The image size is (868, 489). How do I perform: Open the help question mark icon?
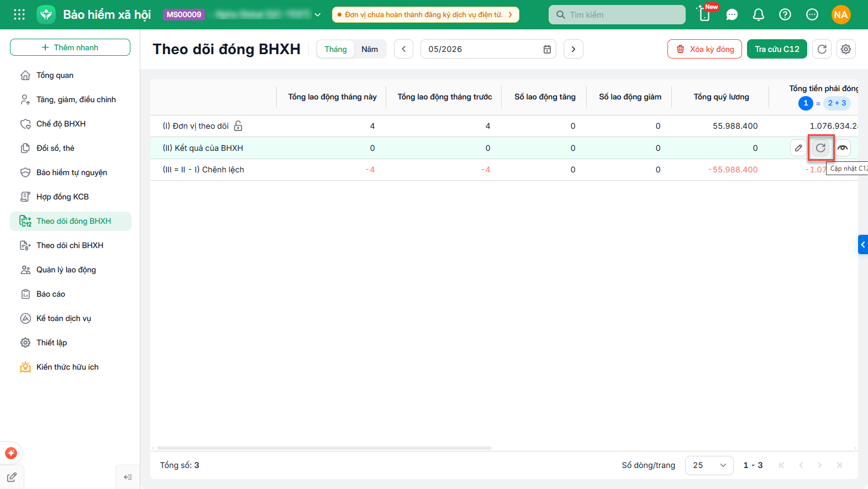[x=785, y=15]
